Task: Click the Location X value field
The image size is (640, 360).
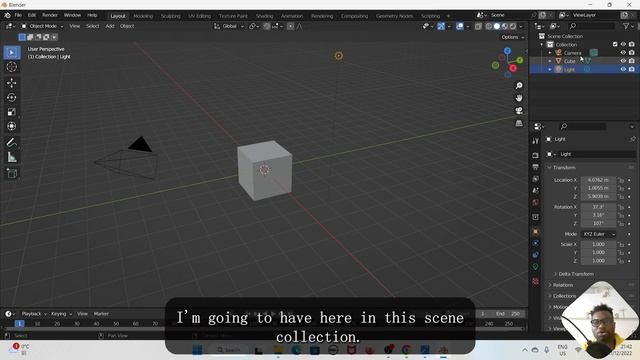Action: click(x=598, y=180)
